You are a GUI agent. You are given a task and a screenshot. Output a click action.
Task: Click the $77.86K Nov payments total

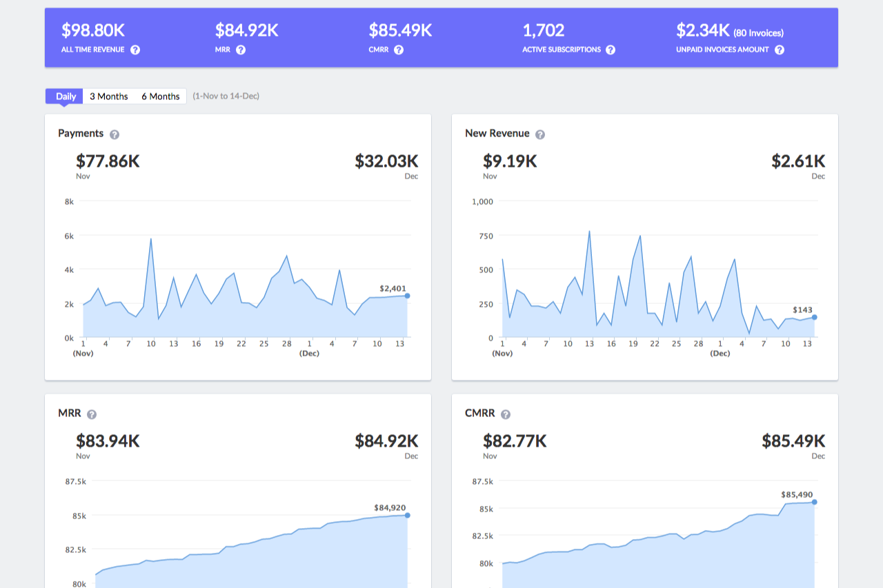pyautogui.click(x=108, y=161)
